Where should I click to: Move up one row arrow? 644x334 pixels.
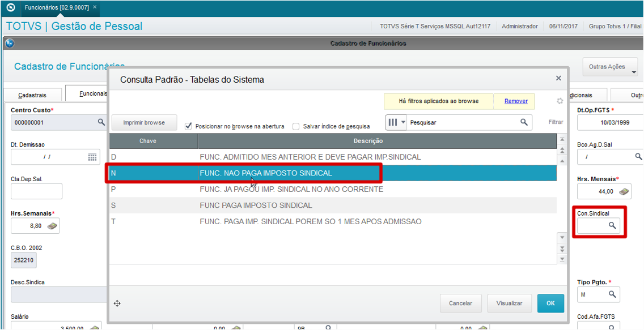[562, 161]
